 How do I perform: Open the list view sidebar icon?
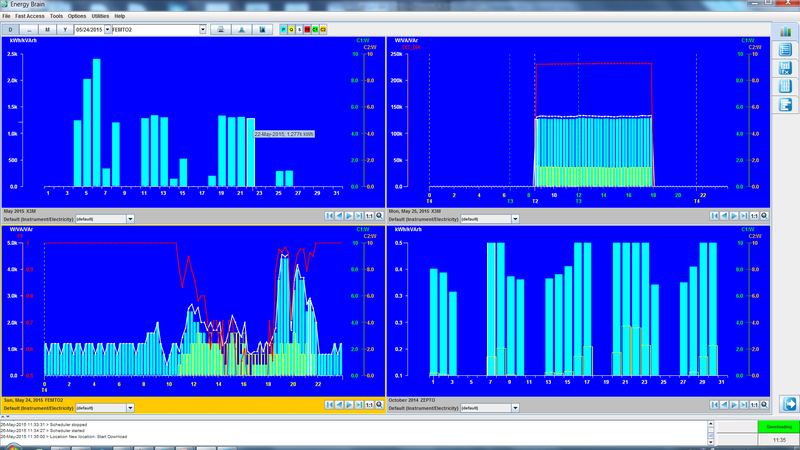pos(785,49)
